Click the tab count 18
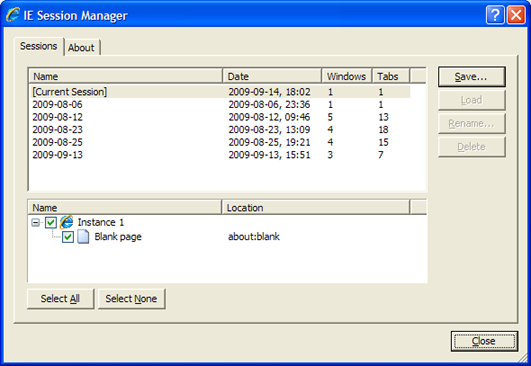This screenshot has width=531, height=366. coord(383,130)
